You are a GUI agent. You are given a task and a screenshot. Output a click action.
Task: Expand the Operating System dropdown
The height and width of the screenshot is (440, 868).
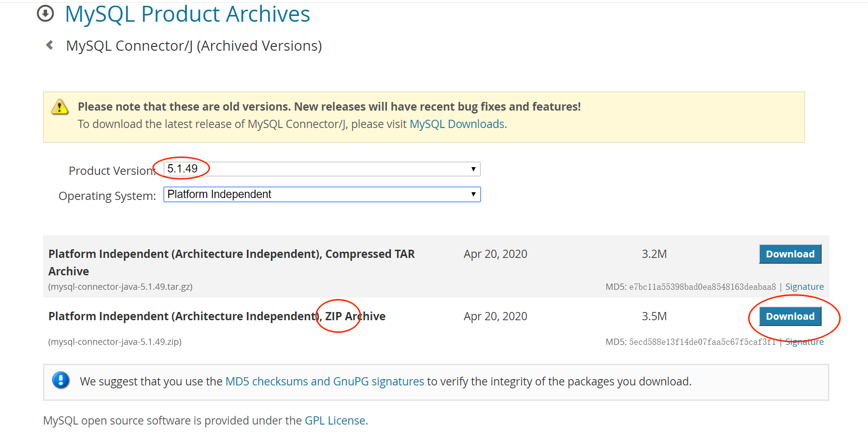(322, 194)
